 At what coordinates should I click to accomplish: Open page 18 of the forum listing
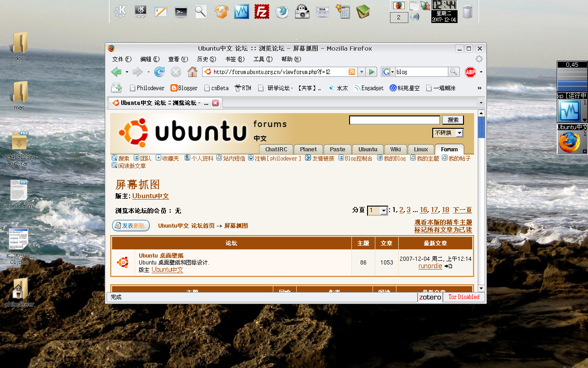(445, 210)
